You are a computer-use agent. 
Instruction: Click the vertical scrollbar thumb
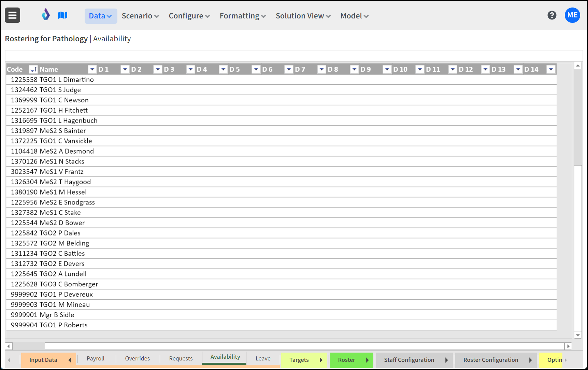578,248
